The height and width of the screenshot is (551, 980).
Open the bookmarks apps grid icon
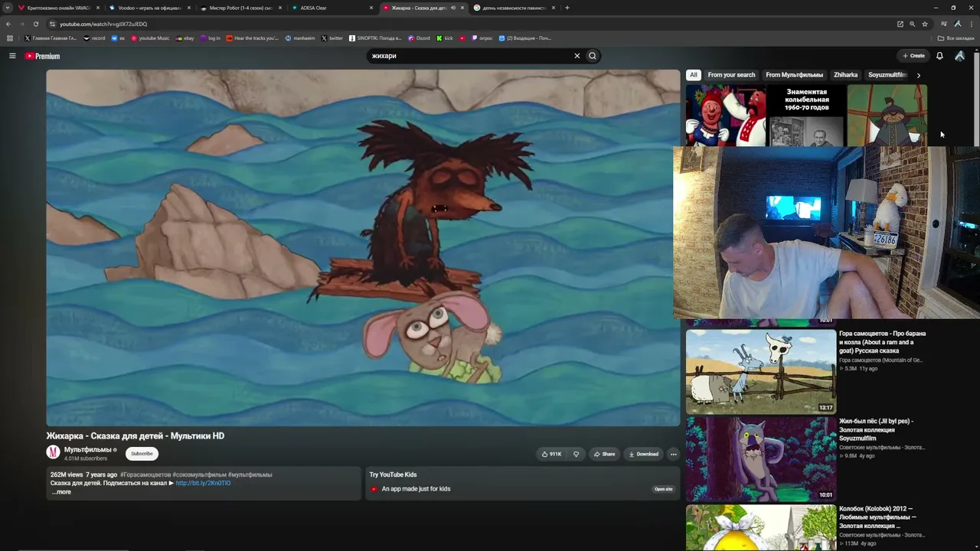point(10,37)
